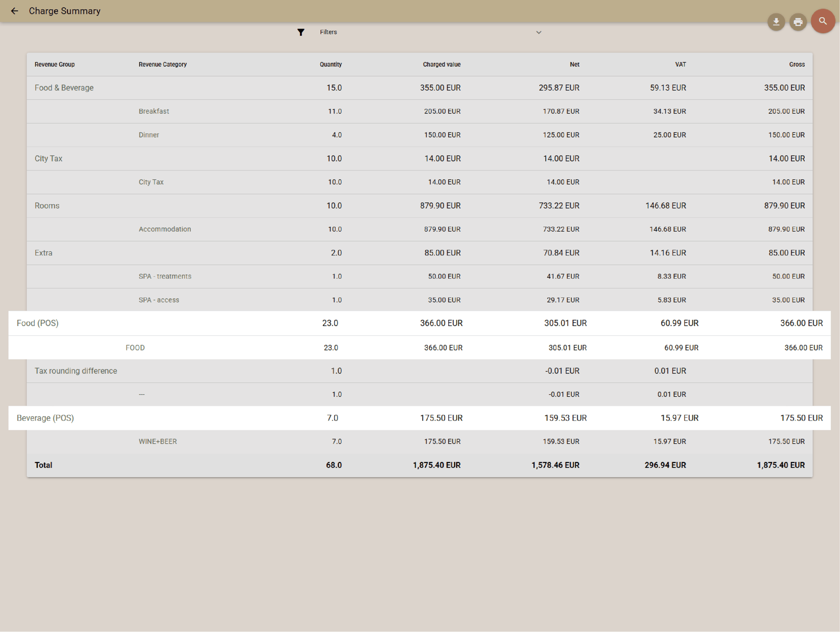Click the red search icon button
Screen dimensions: 840x632
click(x=822, y=21)
